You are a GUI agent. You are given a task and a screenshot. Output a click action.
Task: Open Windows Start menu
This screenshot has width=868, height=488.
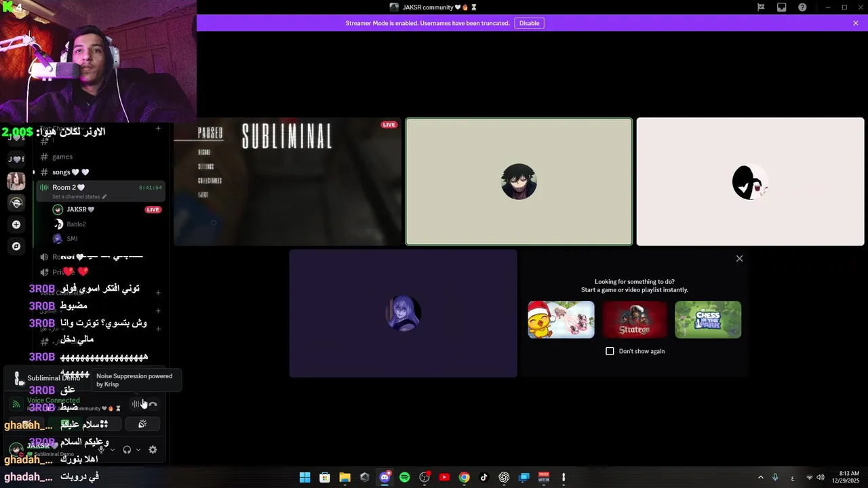pos(305,477)
